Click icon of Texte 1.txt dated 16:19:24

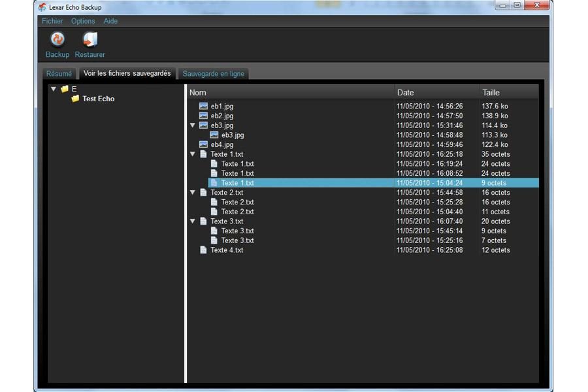(x=214, y=163)
